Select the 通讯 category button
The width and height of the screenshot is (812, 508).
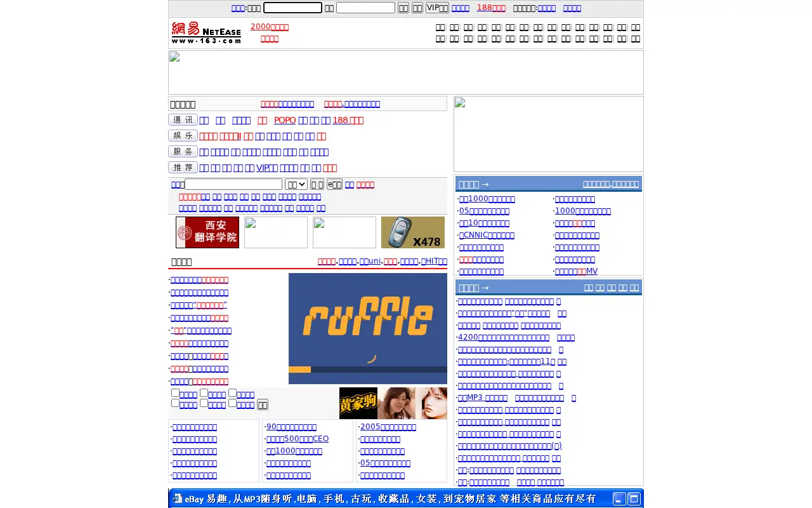183,120
